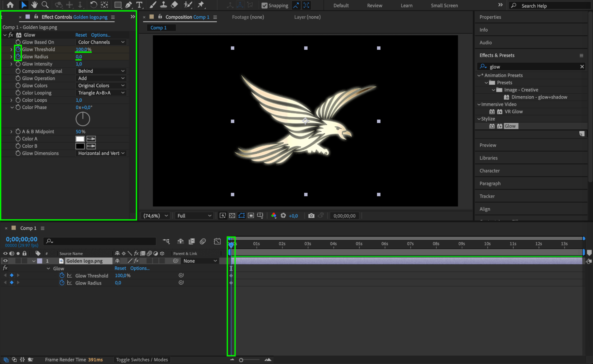Switch to the Review workspace
Screen dimensions: 593x364
tap(374, 5)
